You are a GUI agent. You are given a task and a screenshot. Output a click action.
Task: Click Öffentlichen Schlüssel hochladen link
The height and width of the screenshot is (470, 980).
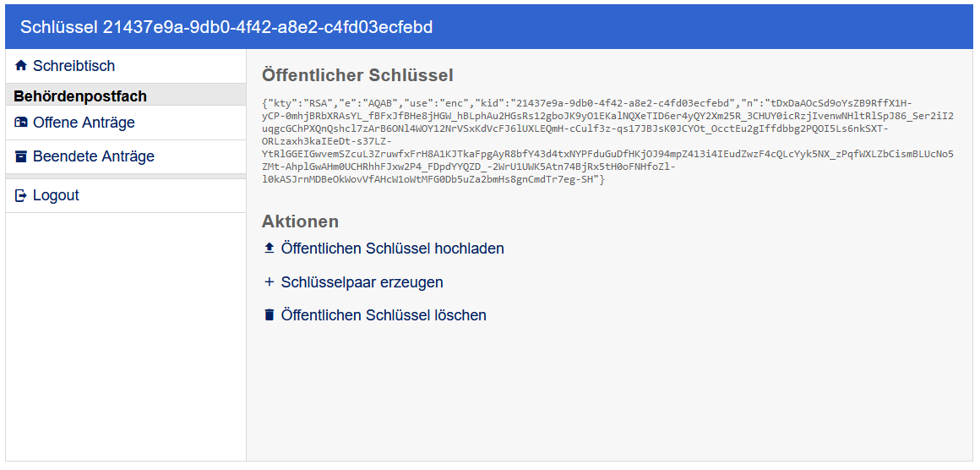pyautogui.click(x=392, y=249)
